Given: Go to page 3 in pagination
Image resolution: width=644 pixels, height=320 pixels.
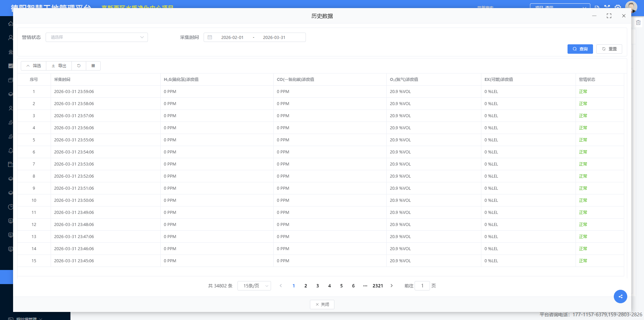Looking at the screenshot, I should coord(318,286).
